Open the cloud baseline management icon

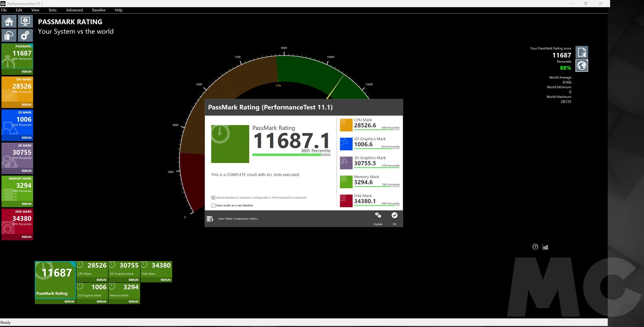pyautogui.click(x=9, y=36)
